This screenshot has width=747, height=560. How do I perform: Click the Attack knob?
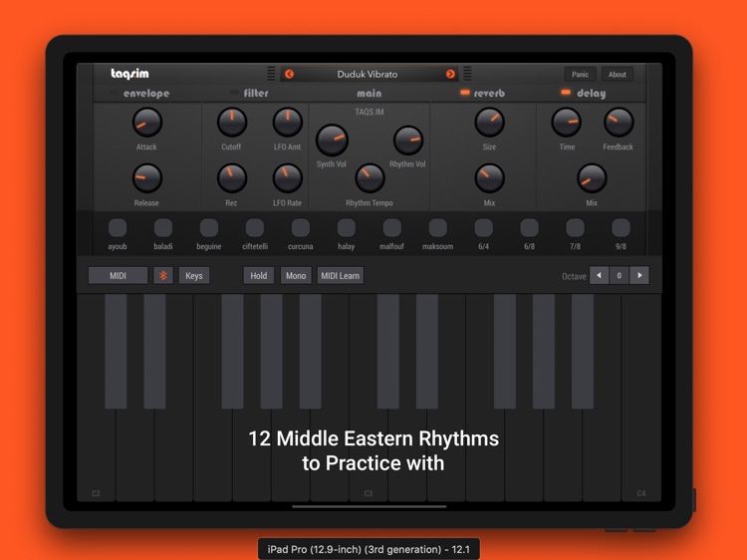coord(147,123)
